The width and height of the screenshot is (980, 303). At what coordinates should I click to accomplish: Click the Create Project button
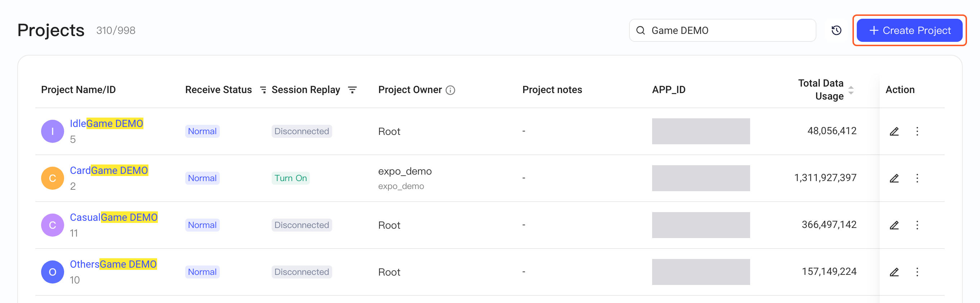click(909, 30)
